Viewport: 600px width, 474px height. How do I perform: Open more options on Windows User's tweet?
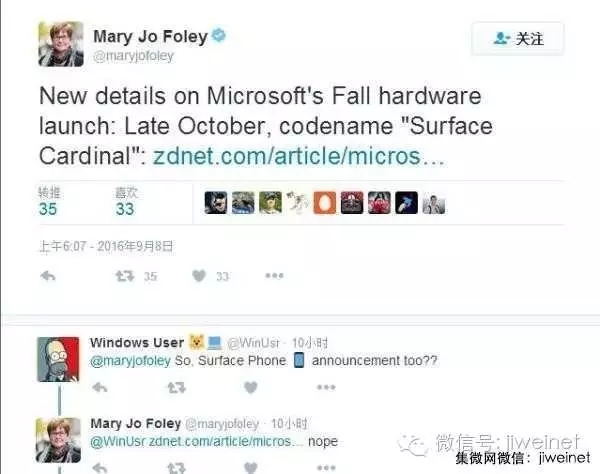(326, 387)
